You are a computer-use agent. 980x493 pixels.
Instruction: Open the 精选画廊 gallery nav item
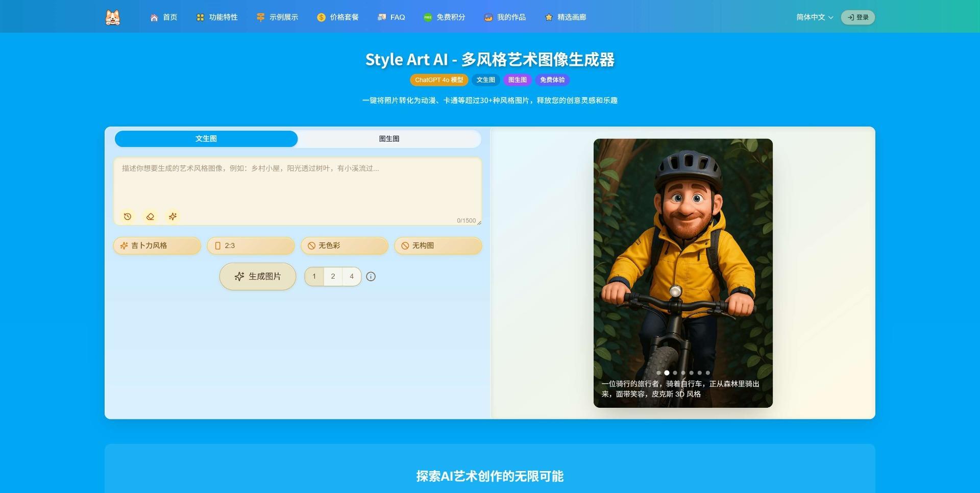[x=566, y=17]
